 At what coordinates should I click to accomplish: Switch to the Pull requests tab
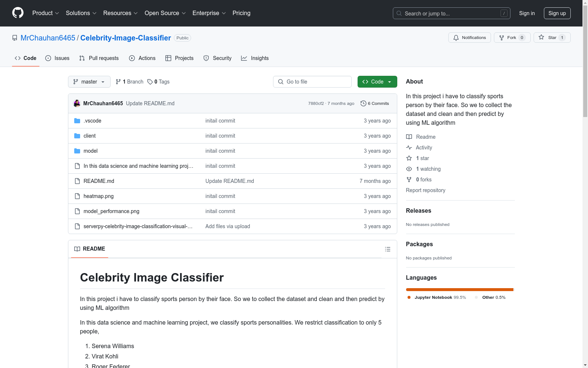[x=99, y=58]
